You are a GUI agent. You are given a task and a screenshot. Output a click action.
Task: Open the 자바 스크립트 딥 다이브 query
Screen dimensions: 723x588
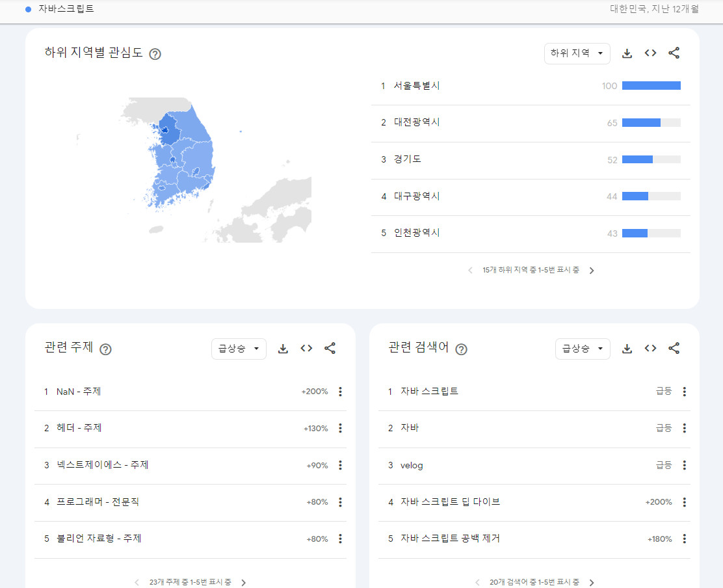(450, 501)
